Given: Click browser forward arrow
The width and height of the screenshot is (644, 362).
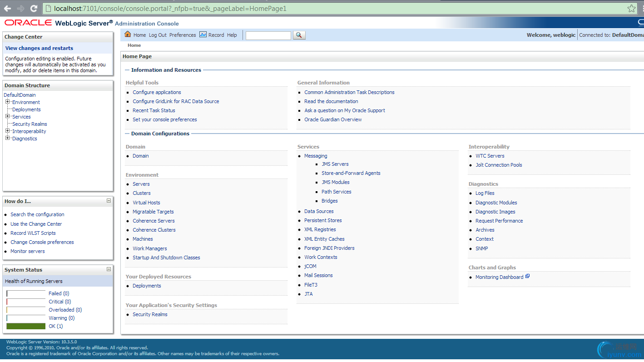Looking at the screenshot, I should coord(20,8).
